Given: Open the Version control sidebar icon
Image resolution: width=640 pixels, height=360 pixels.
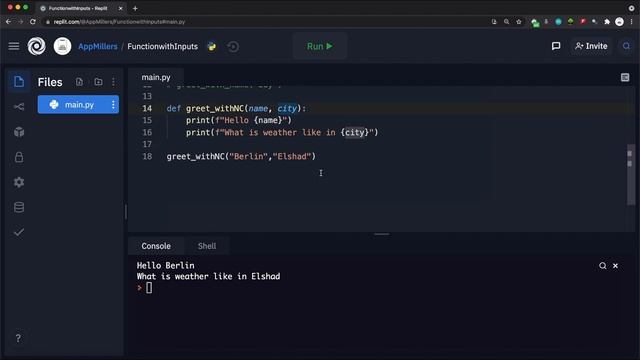Looking at the screenshot, I should point(19,107).
